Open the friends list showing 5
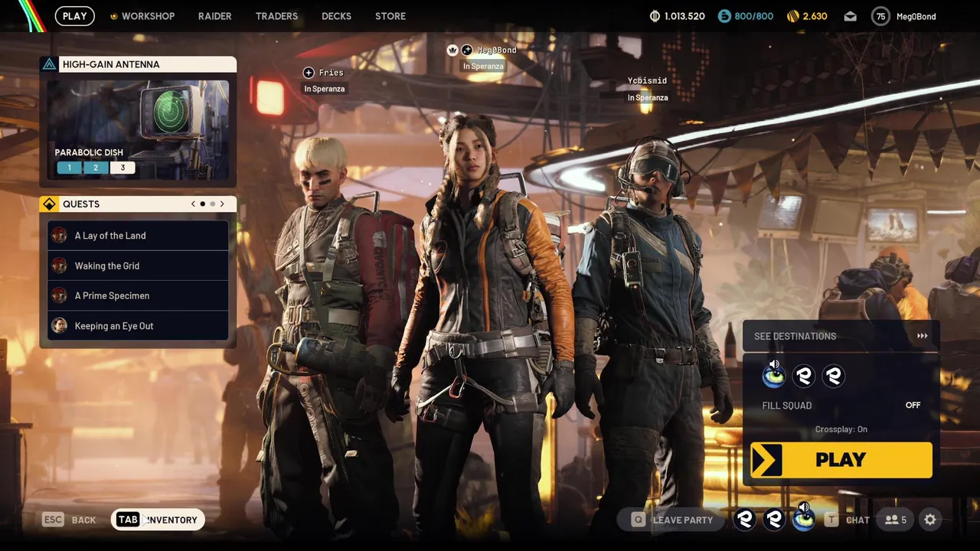Screen dimensions: 980x551 (895, 520)
